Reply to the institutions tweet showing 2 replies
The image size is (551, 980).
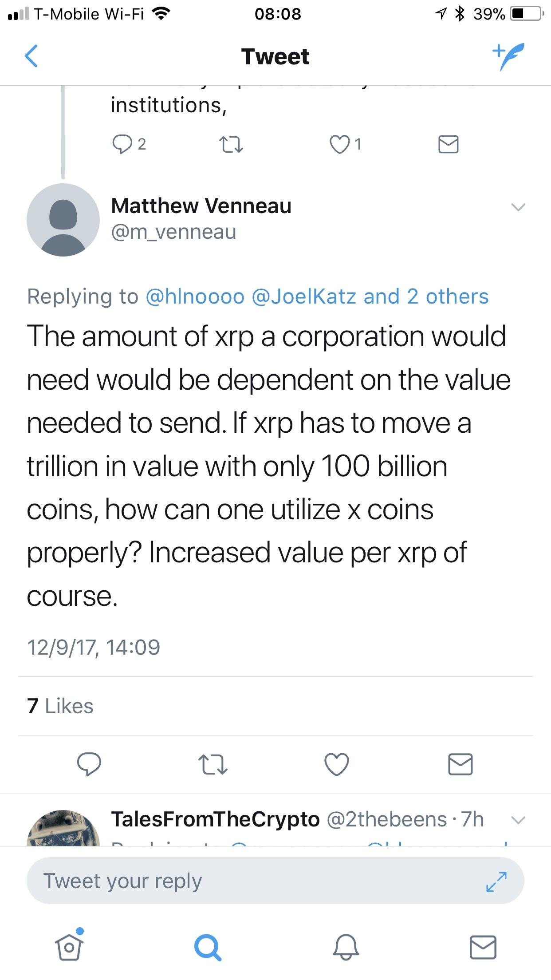click(x=122, y=144)
